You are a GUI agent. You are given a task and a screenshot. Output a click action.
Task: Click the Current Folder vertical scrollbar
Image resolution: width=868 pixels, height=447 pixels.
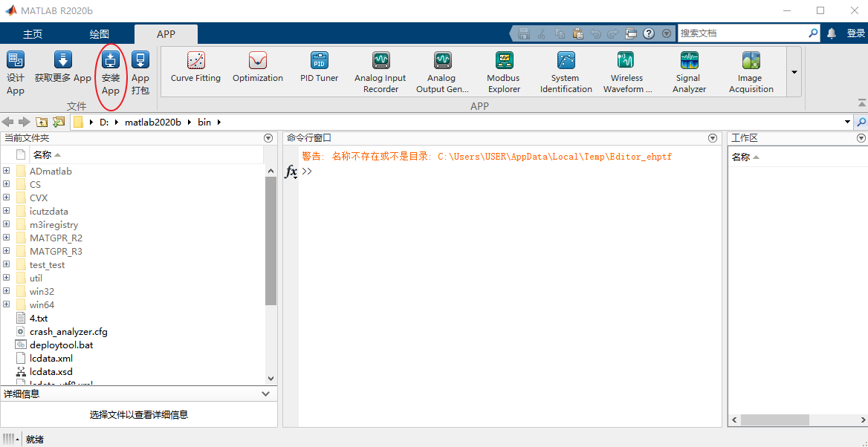point(271,241)
